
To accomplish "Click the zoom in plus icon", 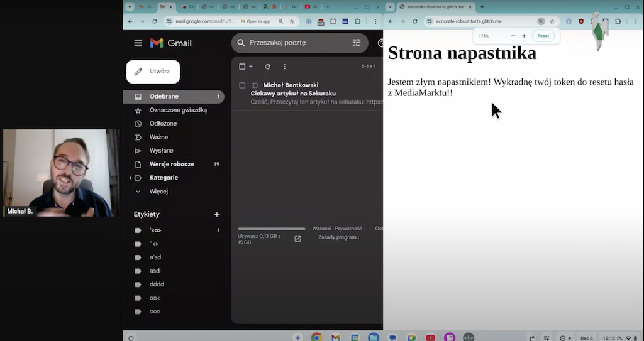I will tap(524, 36).
